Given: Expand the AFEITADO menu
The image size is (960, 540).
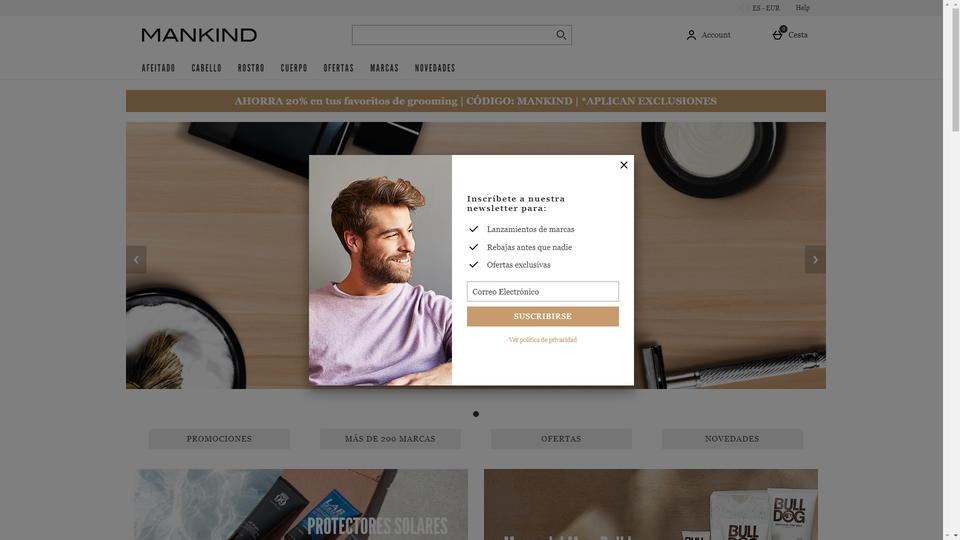Looking at the screenshot, I should (159, 68).
